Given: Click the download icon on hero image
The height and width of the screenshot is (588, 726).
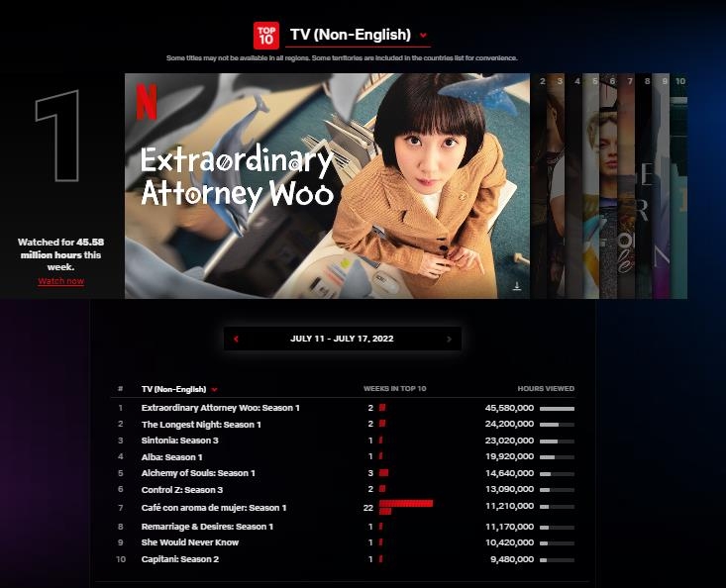Looking at the screenshot, I should (516, 286).
